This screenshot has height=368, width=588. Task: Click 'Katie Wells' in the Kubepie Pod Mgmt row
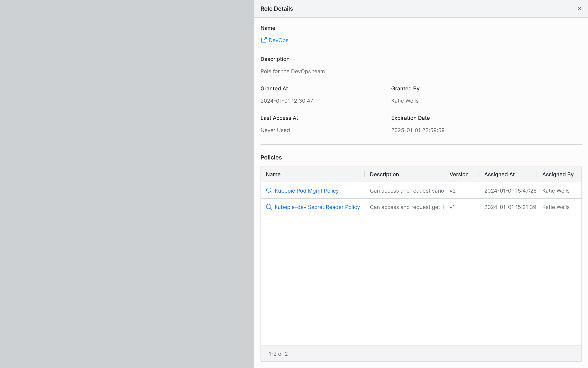(x=556, y=191)
